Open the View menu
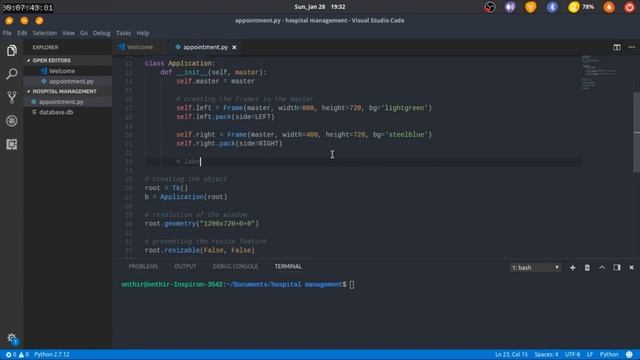Image resolution: width=640 pixels, height=360 pixels. coord(68,33)
